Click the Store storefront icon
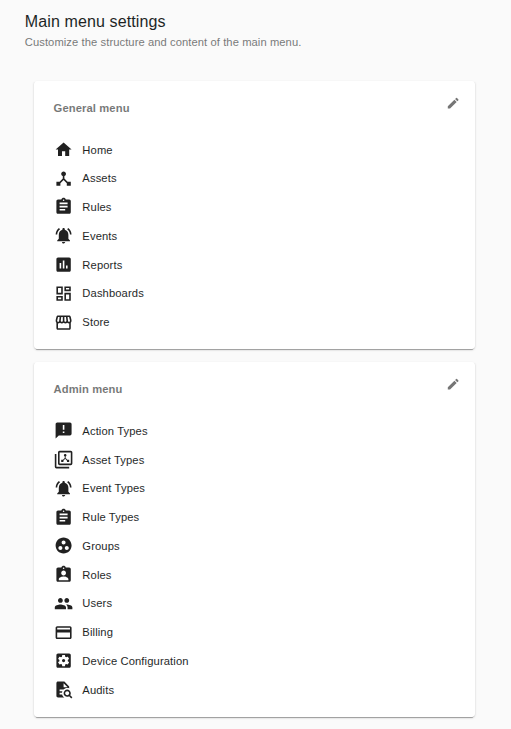The width and height of the screenshot is (511, 729). [x=64, y=322]
